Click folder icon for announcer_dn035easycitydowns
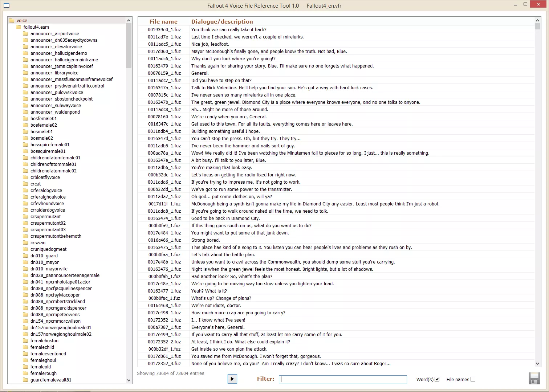Image resolution: width=549 pixels, height=392 pixels. point(25,40)
